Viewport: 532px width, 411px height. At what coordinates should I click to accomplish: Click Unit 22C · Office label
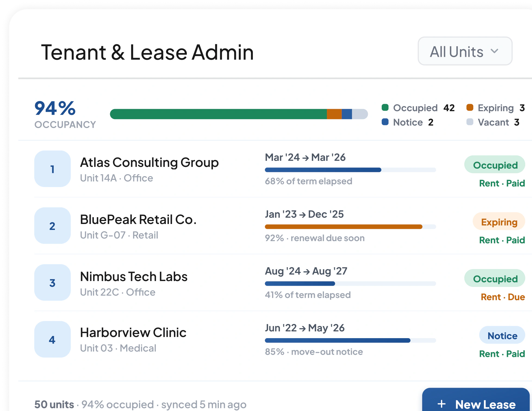tap(118, 292)
